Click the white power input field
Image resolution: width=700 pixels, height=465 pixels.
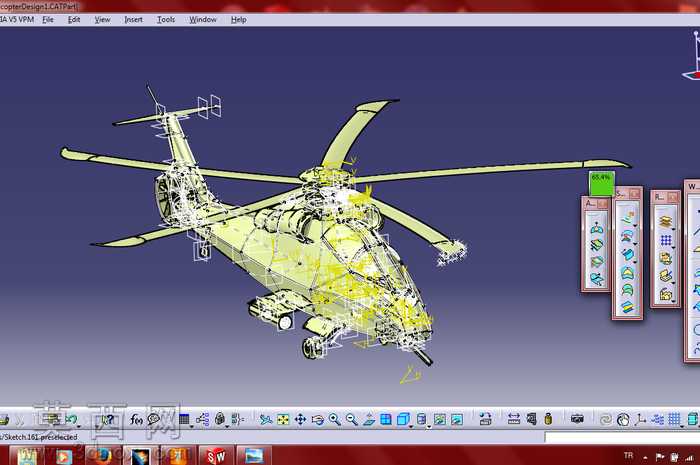pyautogui.click(x=622, y=437)
